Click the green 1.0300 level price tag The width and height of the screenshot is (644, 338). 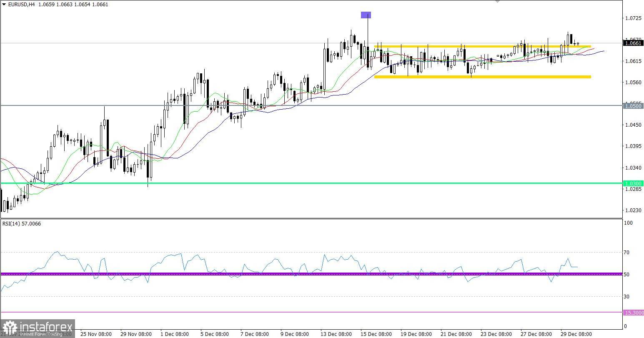[633, 183]
